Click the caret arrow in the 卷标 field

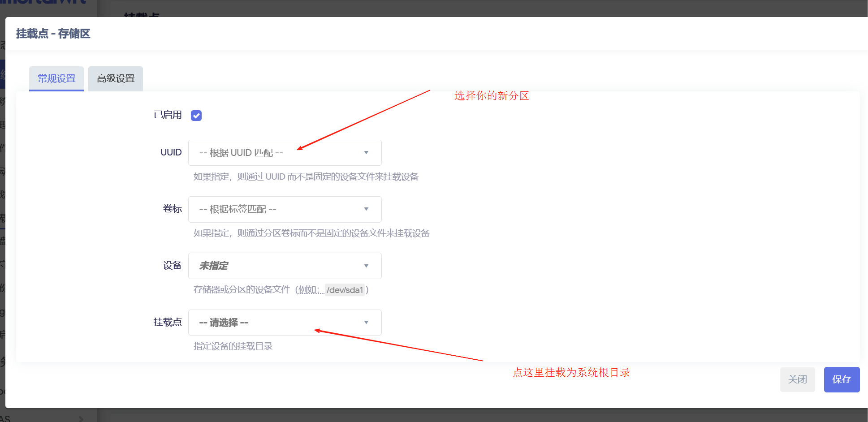pyautogui.click(x=366, y=209)
